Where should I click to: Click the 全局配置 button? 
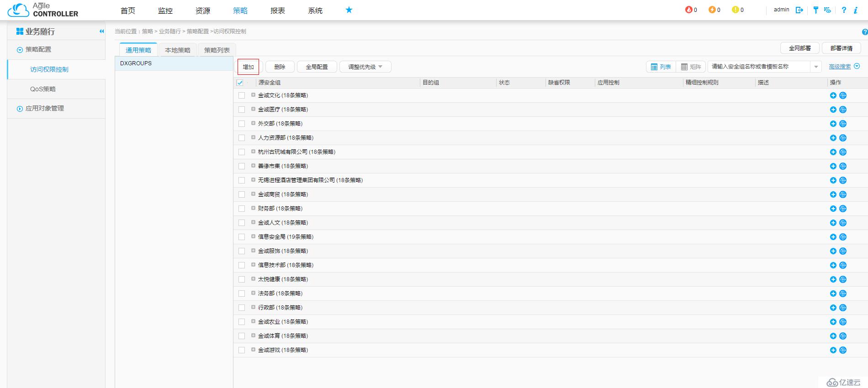click(317, 67)
